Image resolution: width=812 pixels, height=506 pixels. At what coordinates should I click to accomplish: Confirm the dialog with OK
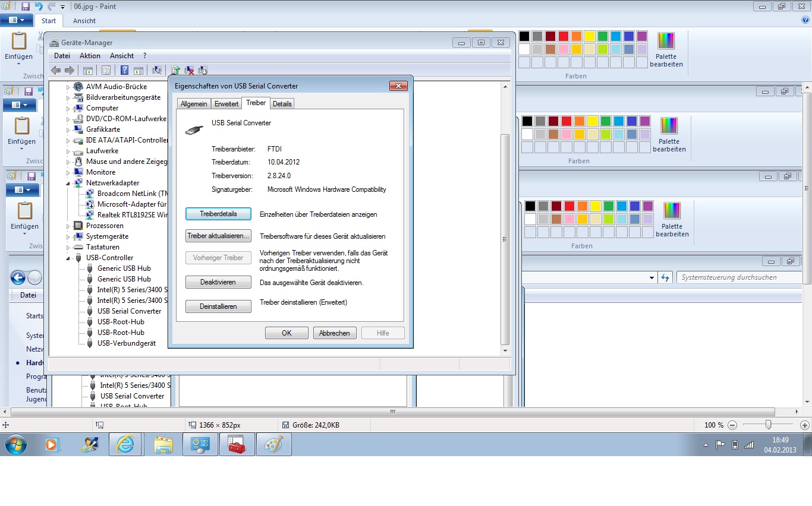coord(287,333)
